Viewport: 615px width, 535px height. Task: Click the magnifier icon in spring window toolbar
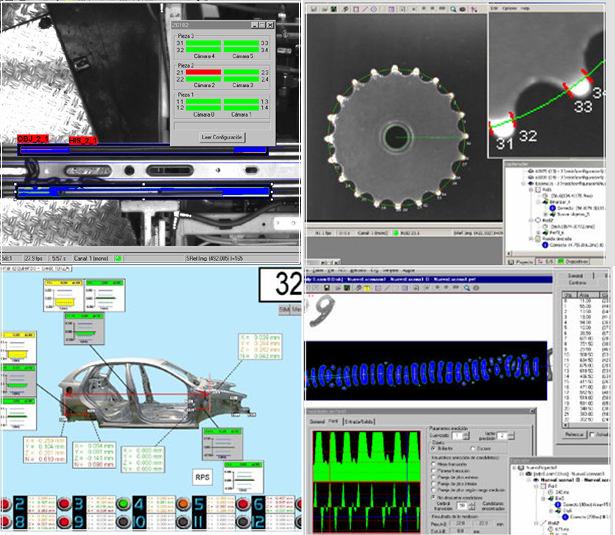pyautogui.click(x=466, y=288)
